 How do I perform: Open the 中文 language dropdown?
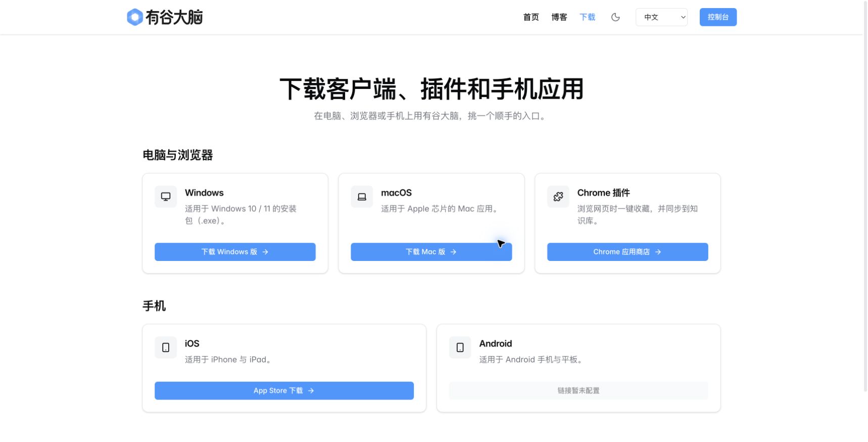click(661, 17)
